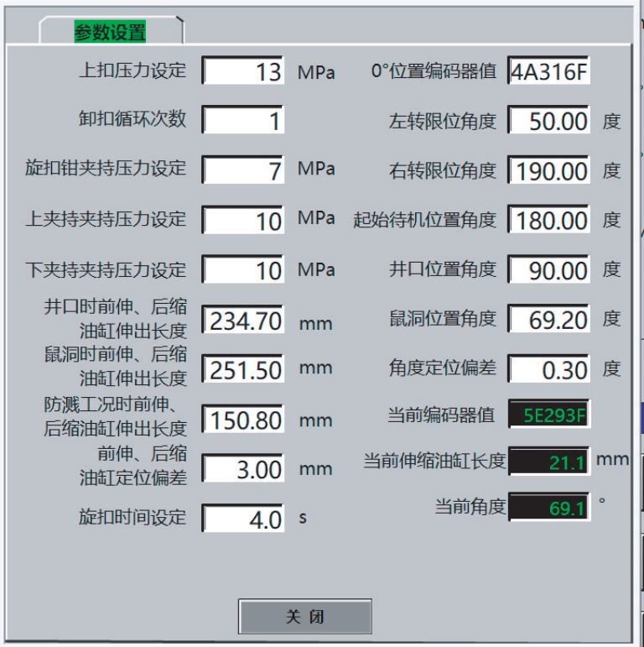The width and height of the screenshot is (644, 647).
Task: Edit the 上扣压力设定 value field
Action: [243, 70]
